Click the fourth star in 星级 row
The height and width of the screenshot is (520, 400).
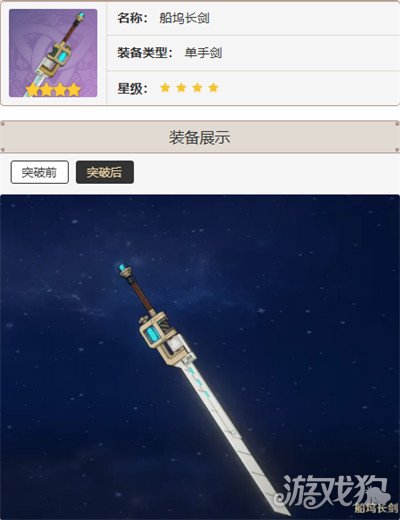pos(213,88)
